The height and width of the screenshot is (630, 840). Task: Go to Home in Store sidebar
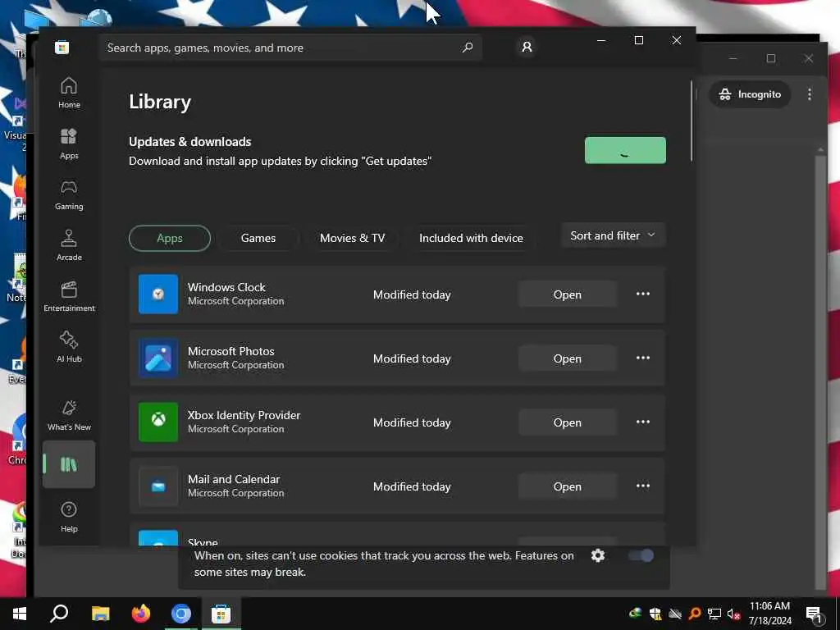tap(69, 93)
